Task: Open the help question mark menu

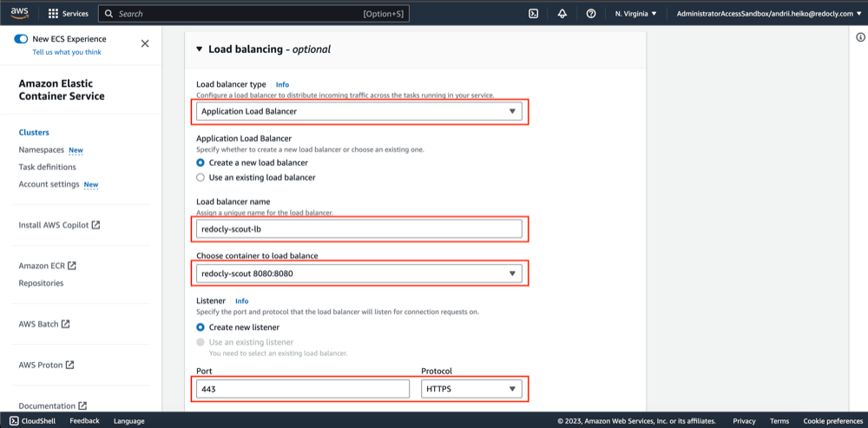Action: click(x=590, y=14)
